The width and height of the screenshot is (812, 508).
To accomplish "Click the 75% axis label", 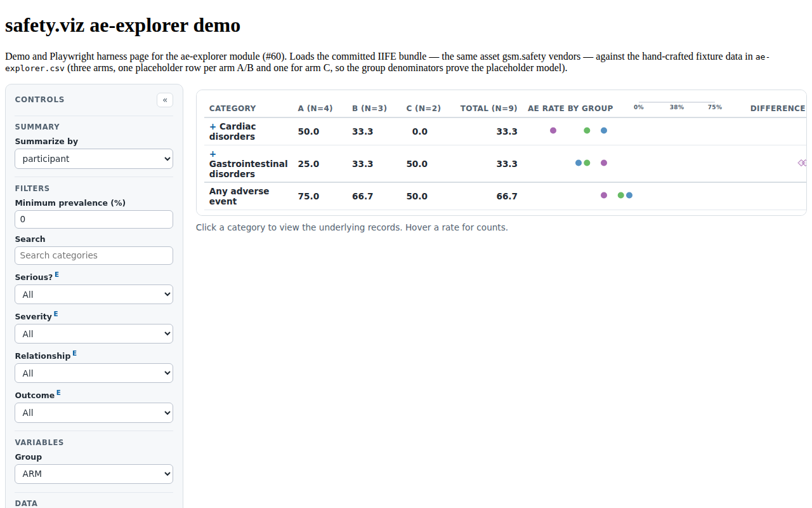I will coord(715,107).
